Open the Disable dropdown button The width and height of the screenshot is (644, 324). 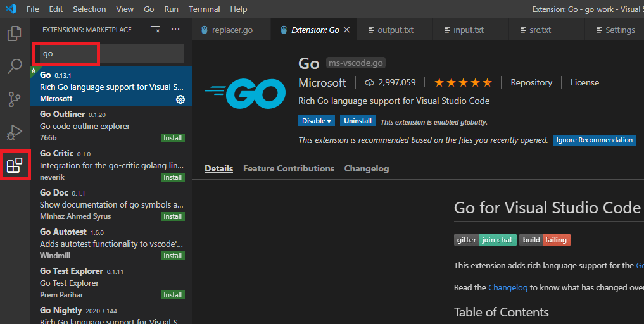point(317,121)
